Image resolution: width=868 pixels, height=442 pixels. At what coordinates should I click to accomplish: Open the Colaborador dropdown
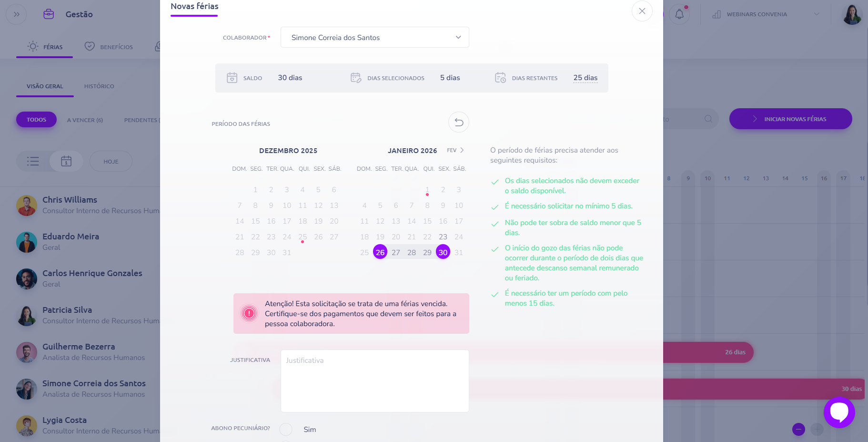(x=374, y=38)
